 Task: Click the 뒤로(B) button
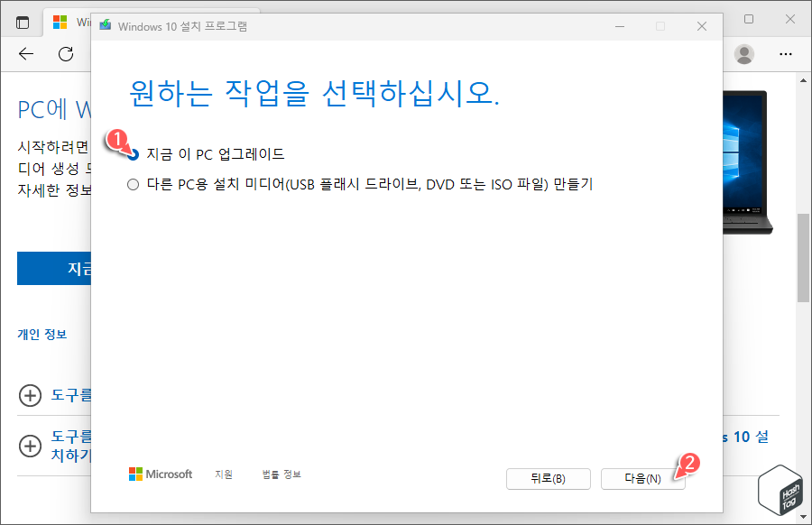[549, 479]
